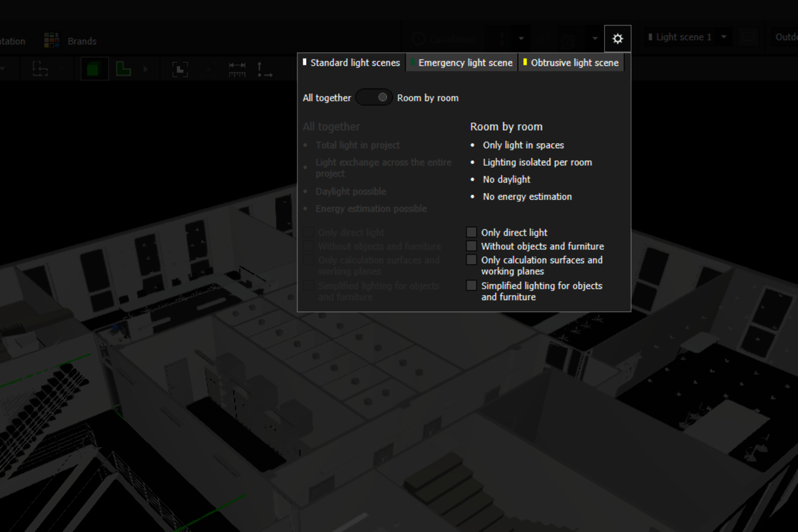Activate the horizontal measure distance tool

point(237,69)
